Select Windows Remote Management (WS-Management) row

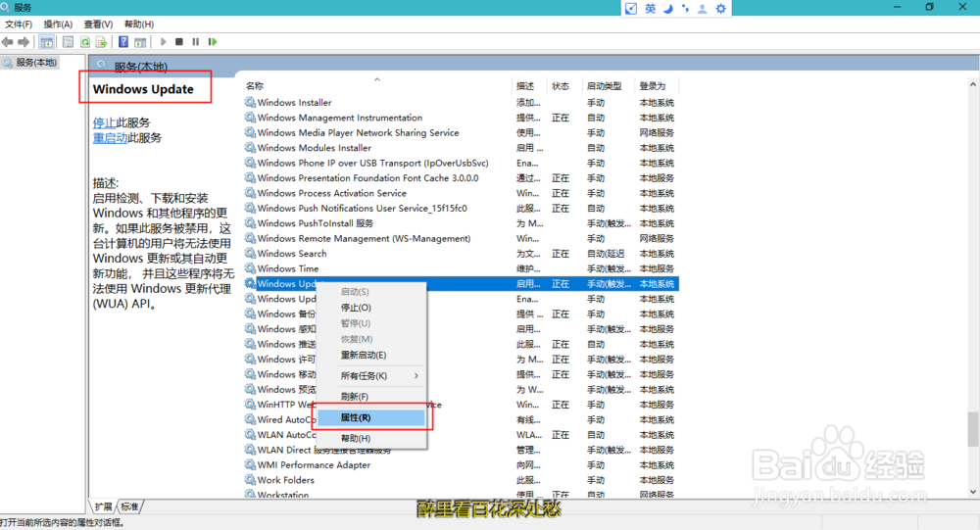[462, 239]
